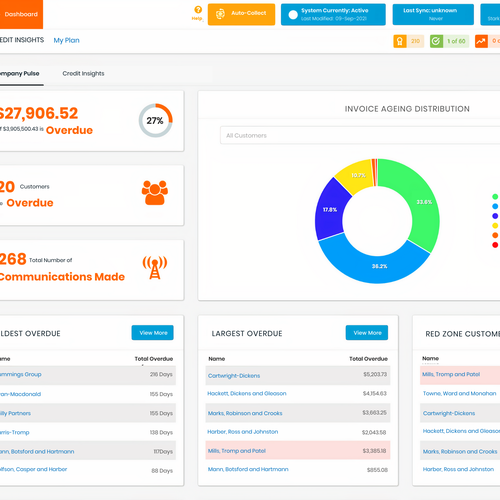Screen dimensions: 500x500
Task: Sort Oldest Overdue by Total Overdue header
Action: click(154, 359)
